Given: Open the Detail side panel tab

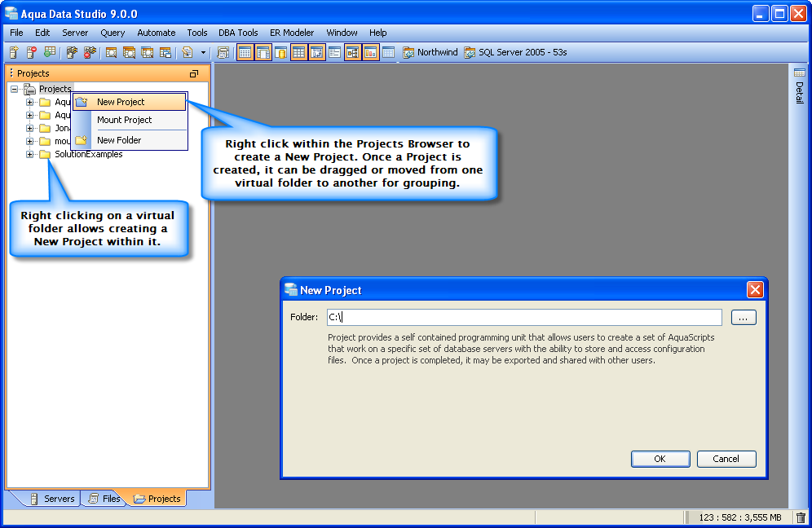Looking at the screenshot, I should (x=800, y=86).
